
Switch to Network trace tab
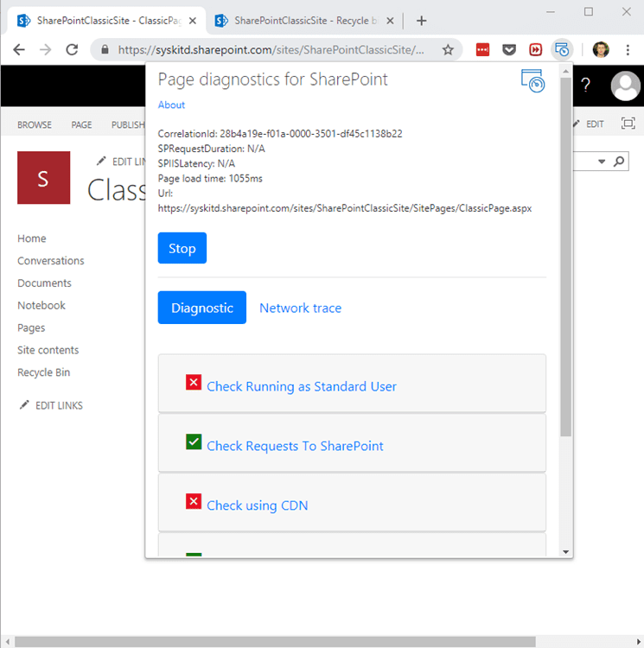(x=301, y=308)
